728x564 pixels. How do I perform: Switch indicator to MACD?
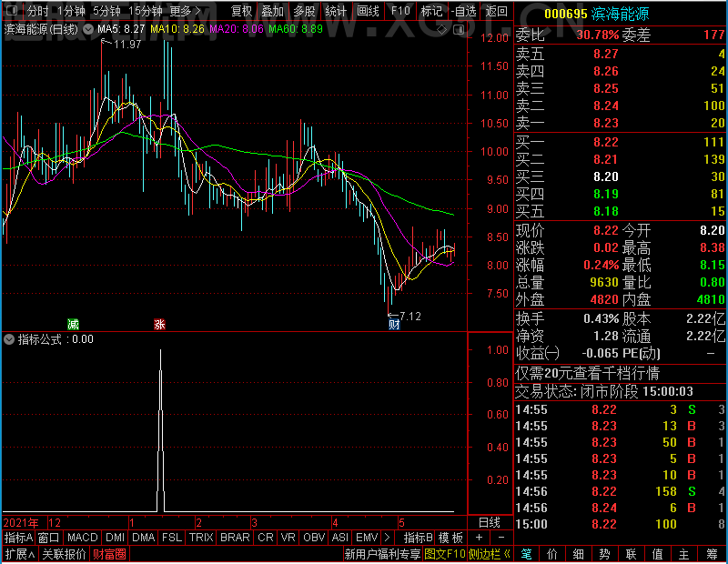click(82, 538)
